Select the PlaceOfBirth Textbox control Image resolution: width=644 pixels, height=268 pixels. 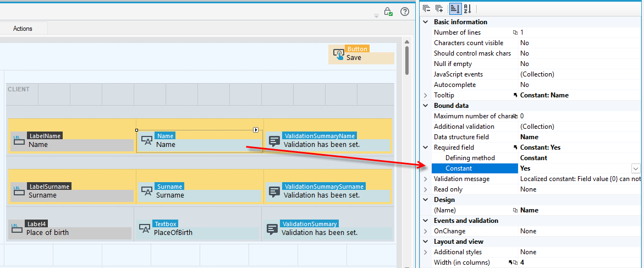pyautogui.click(x=197, y=229)
